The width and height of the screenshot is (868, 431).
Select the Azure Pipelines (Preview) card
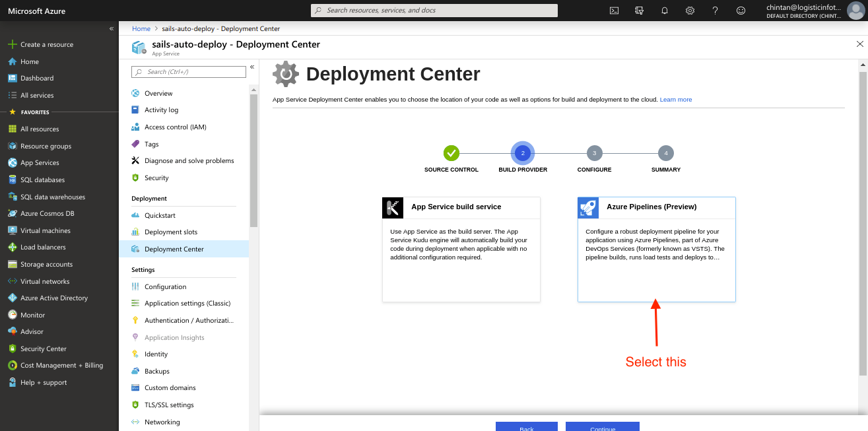point(657,249)
